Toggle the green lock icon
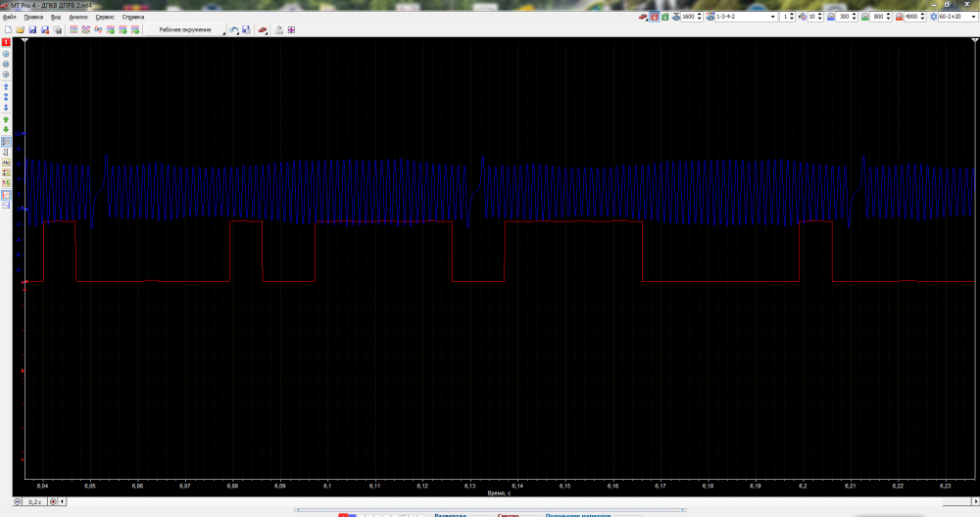Image resolution: width=980 pixels, height=517 pixels. 663,17
